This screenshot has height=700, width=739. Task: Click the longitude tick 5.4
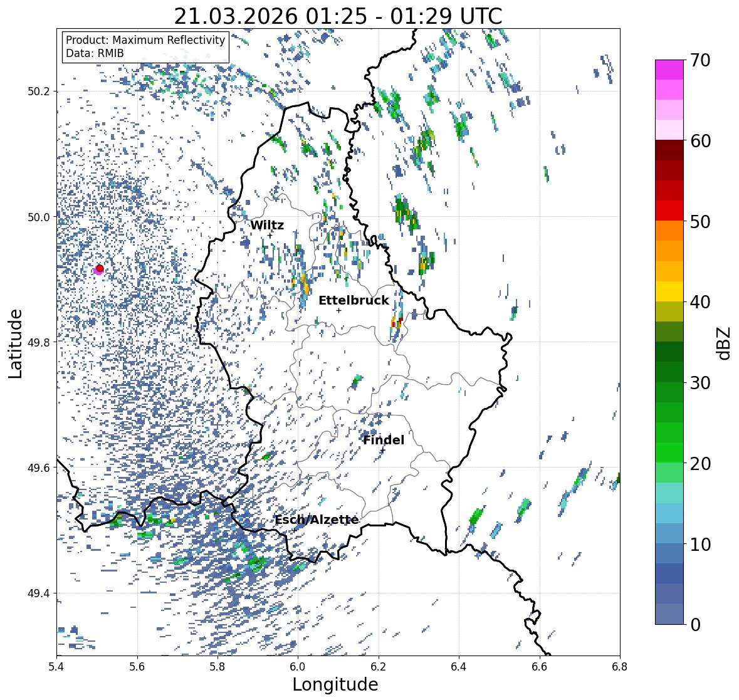pos(56,667)
